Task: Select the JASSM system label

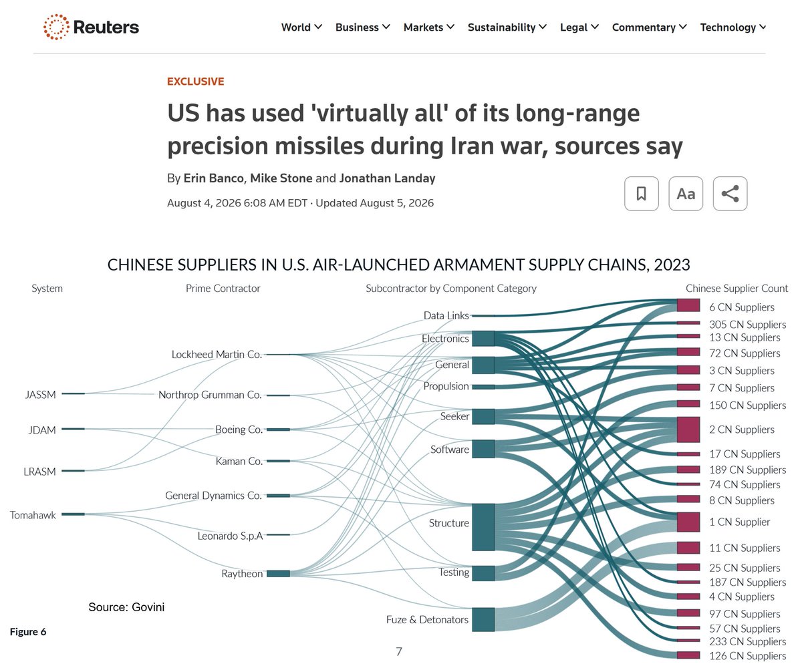Action: (39, 395)
